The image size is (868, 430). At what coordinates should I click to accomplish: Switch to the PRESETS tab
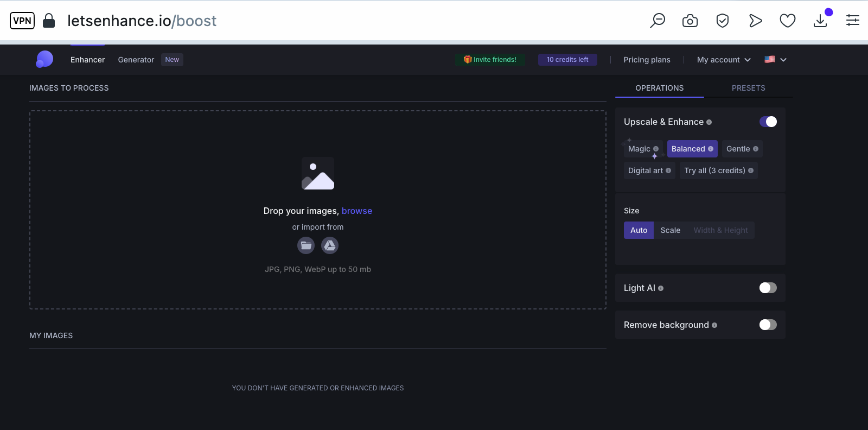click(x=749, y=88)
